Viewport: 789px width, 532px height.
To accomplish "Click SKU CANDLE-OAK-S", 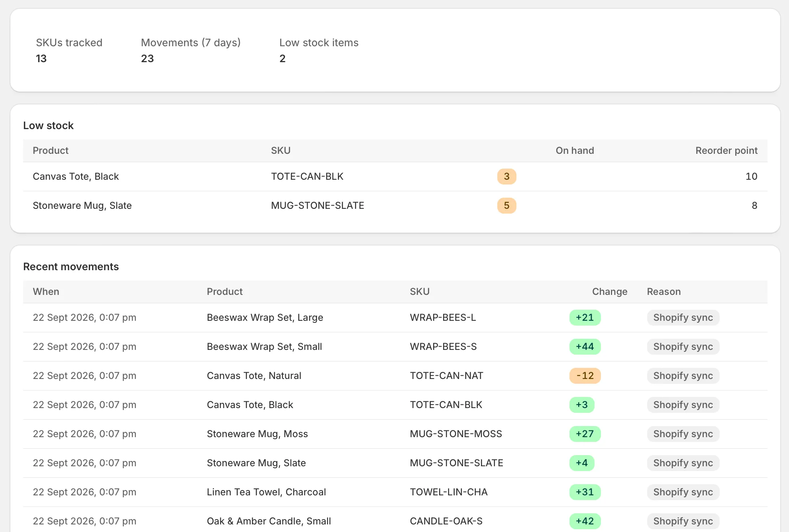I will pos(446,521).
